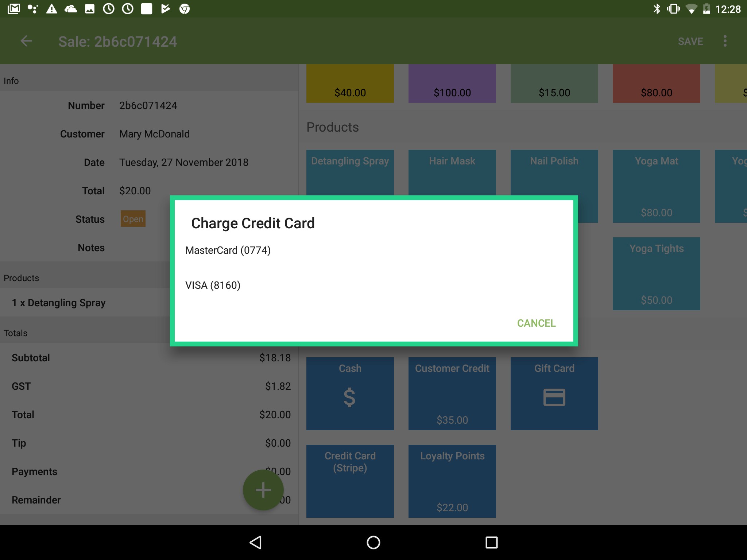
Task: Tap the back arrow in the header
Action: pos(26,41)
